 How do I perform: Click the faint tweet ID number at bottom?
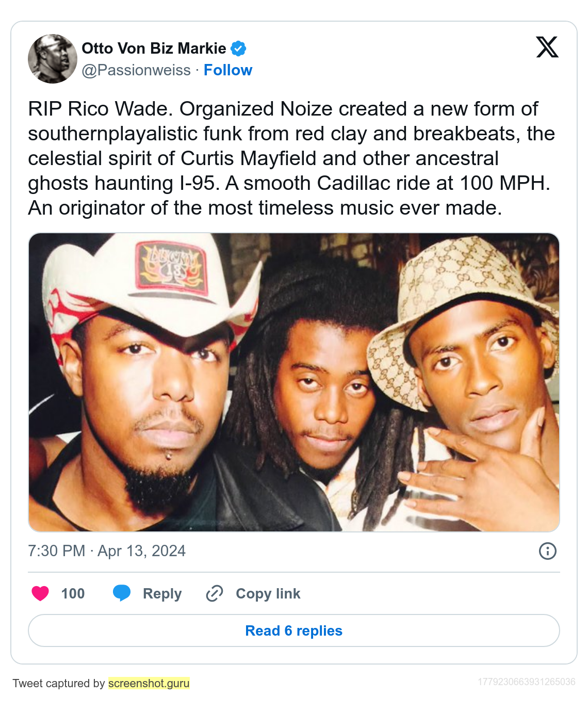click(x=526, y=682)
